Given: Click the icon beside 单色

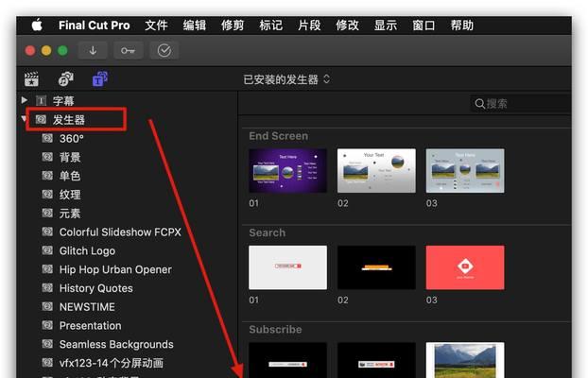Looking at the screenshot, I should pos(47,176).
